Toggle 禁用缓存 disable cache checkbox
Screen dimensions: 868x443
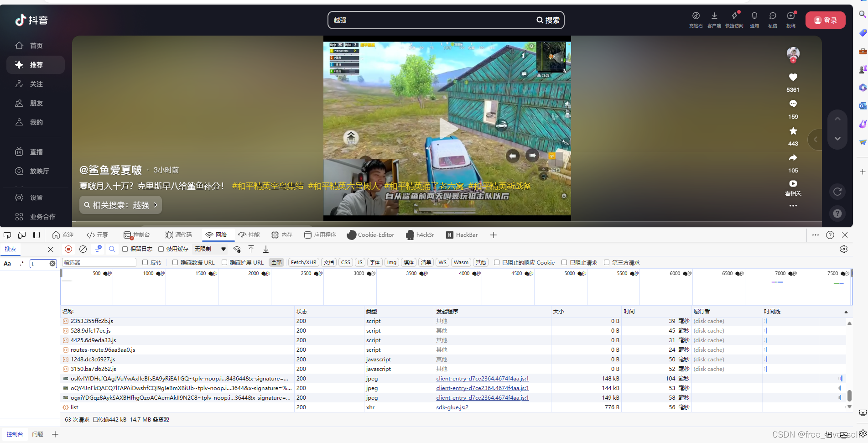coord(161,249)
